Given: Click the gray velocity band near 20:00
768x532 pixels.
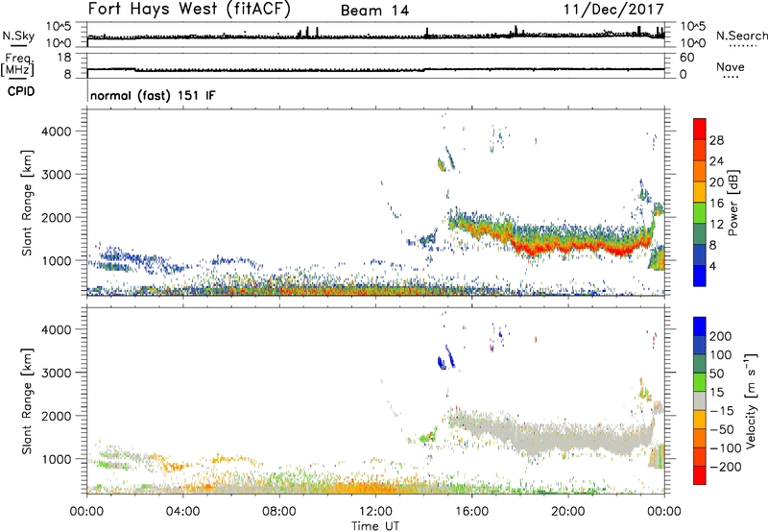Looking at the screenshot, I should [568, 439].
